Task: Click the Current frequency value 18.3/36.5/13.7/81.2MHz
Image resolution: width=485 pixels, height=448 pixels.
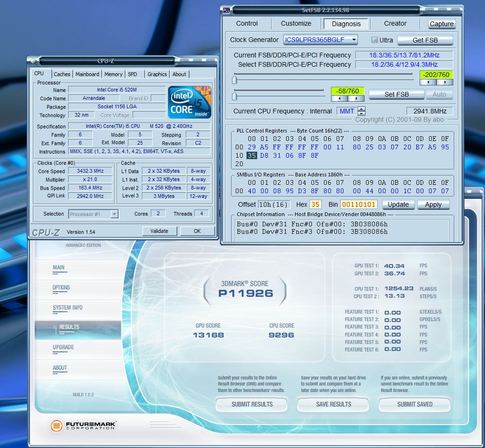Action: pos(404,55)
